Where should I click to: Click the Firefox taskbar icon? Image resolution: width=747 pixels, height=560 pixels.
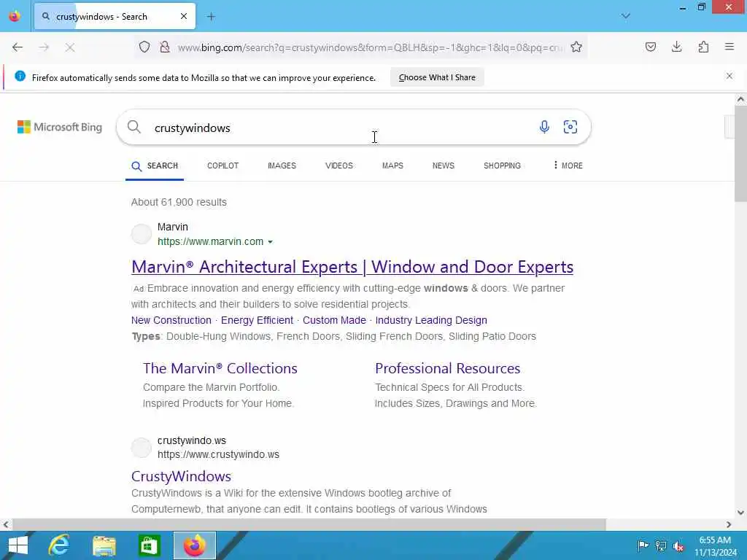tap(194, 545)
